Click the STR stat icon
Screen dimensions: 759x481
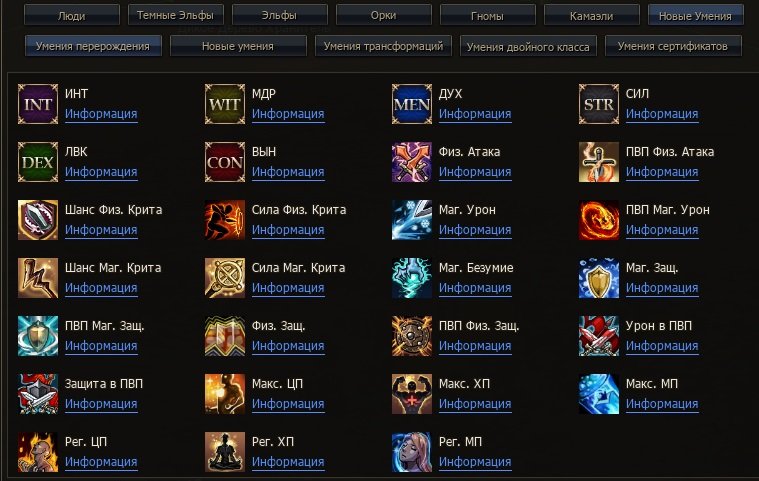(599, 104)
